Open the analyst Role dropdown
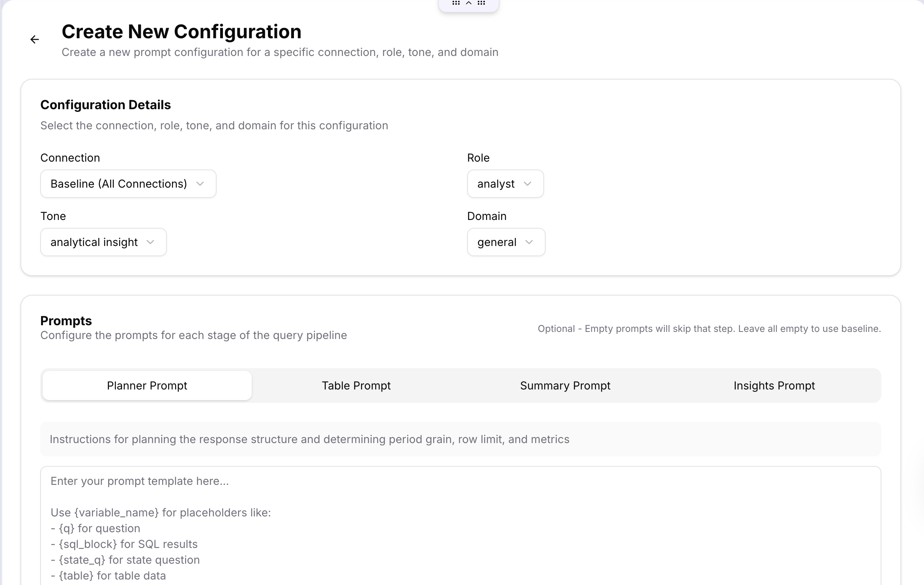Screen dimensions: 924x585 (x=505, y=184)
